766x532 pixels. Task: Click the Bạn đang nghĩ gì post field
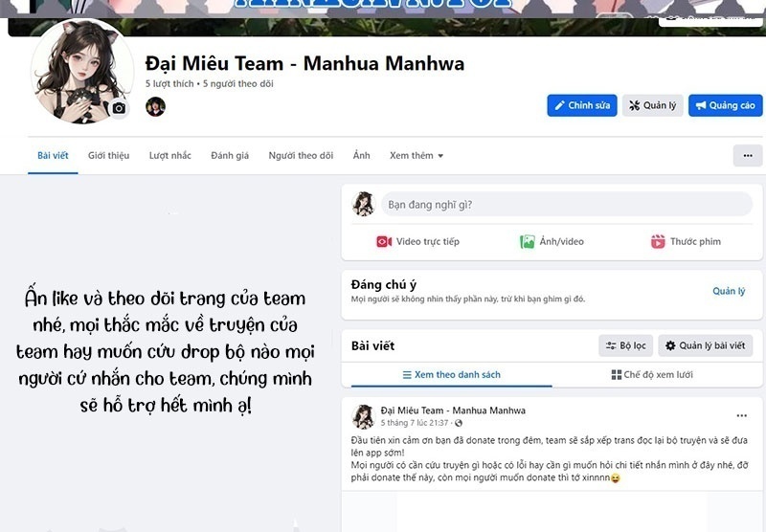point(566,205)
